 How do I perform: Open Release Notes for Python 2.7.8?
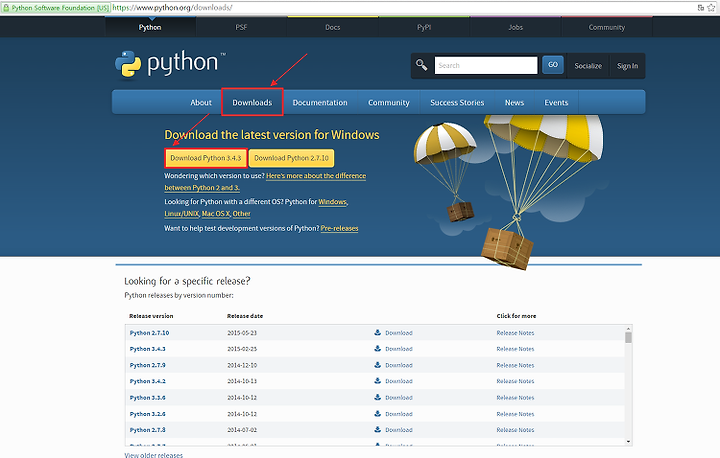pyautogui.click(x=515, y=430)
